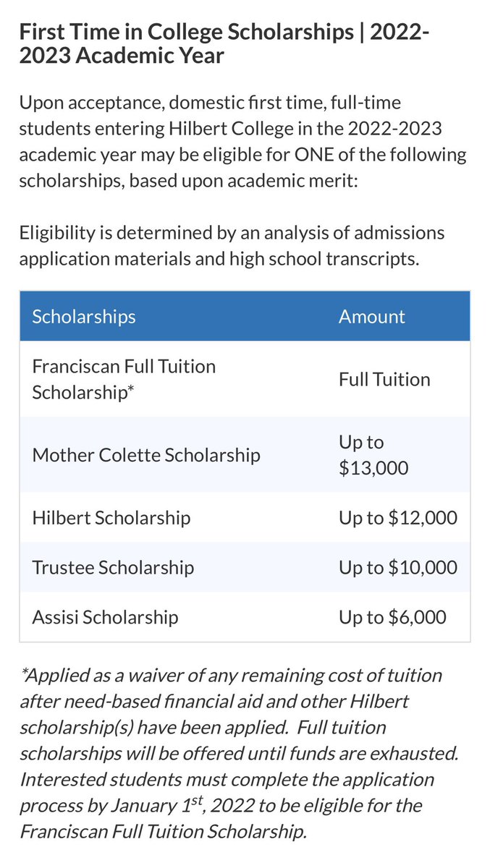Click the sentence about high school transcripts

tap(232, 246)
